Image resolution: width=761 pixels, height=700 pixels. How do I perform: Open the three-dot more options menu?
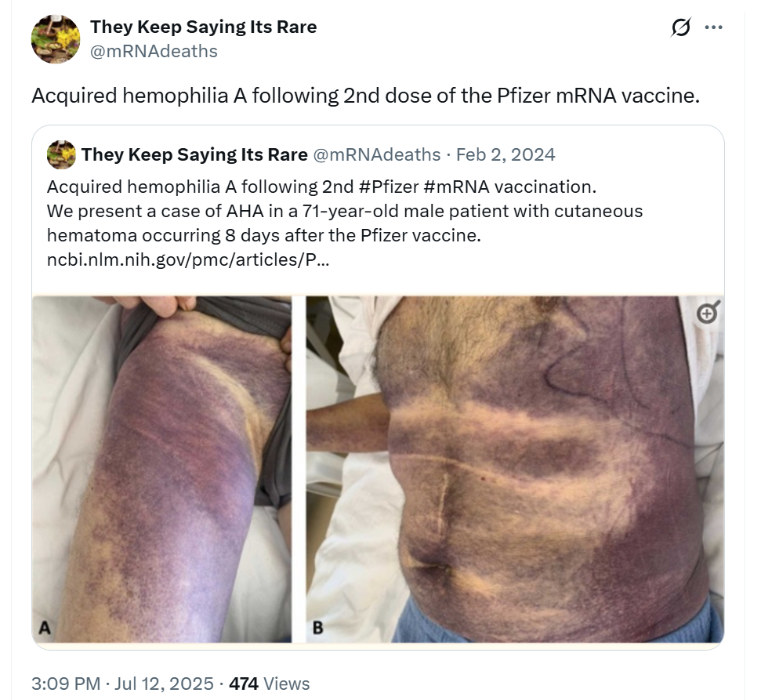coord(713,27)
